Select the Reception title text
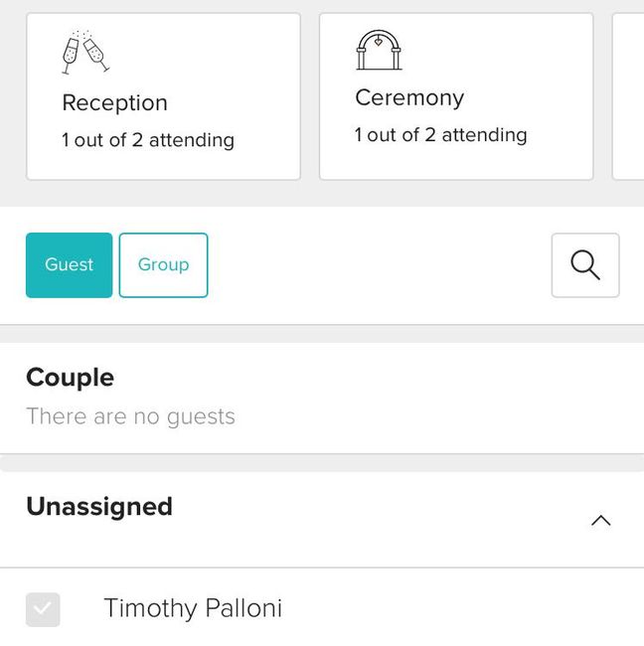 pos(114,103)
